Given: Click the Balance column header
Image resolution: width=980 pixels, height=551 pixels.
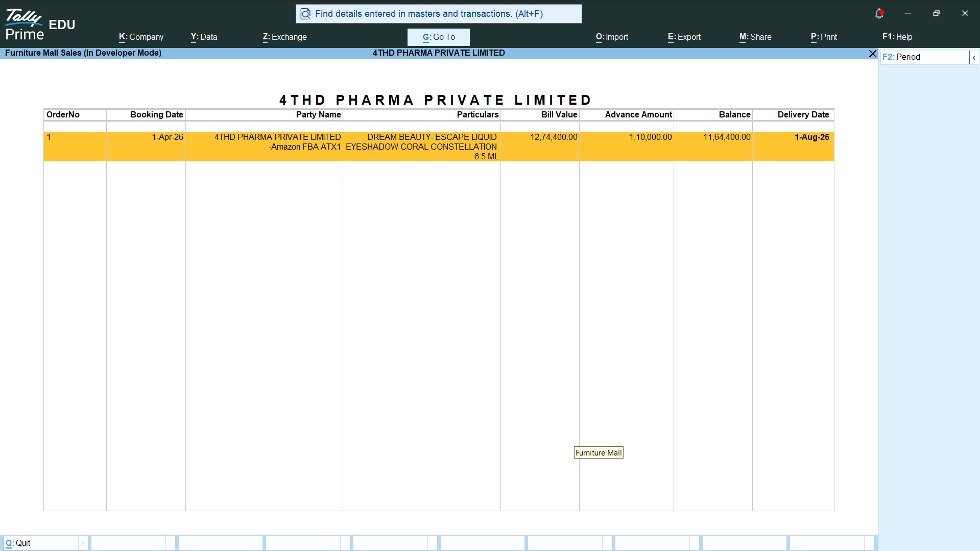Looking at the screenshot, I should pos(734,115).
